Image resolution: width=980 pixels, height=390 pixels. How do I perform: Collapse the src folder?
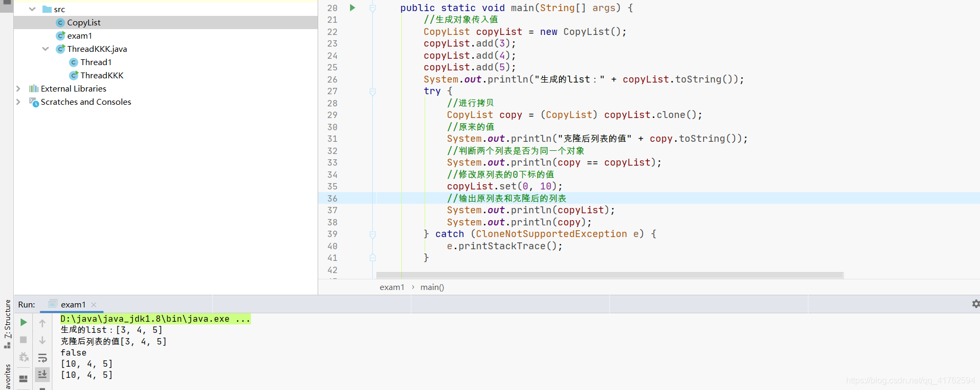click(32, 9)
